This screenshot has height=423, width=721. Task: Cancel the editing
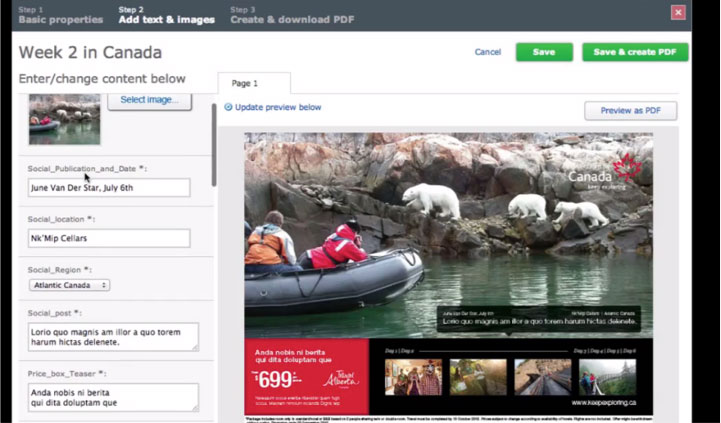point(487,52)
